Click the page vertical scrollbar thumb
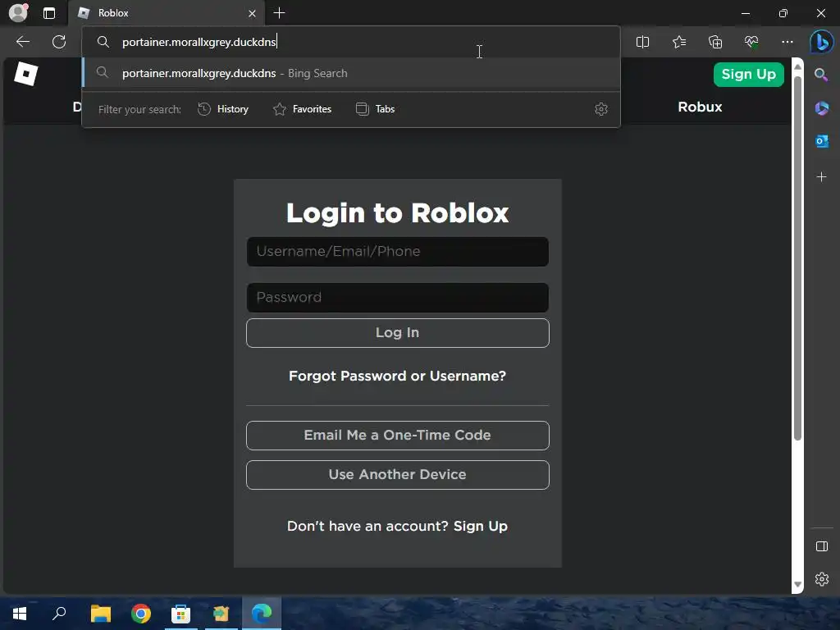 (797, 258)
